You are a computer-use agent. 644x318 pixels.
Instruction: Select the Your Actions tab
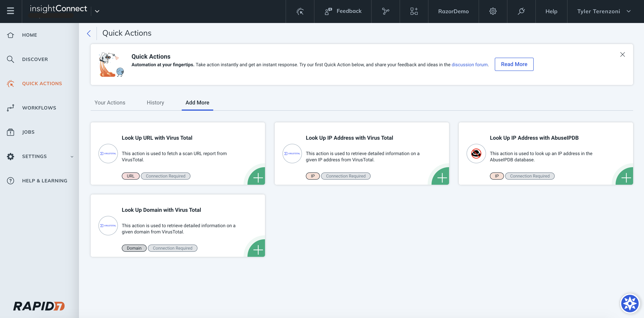click(110, 102)
